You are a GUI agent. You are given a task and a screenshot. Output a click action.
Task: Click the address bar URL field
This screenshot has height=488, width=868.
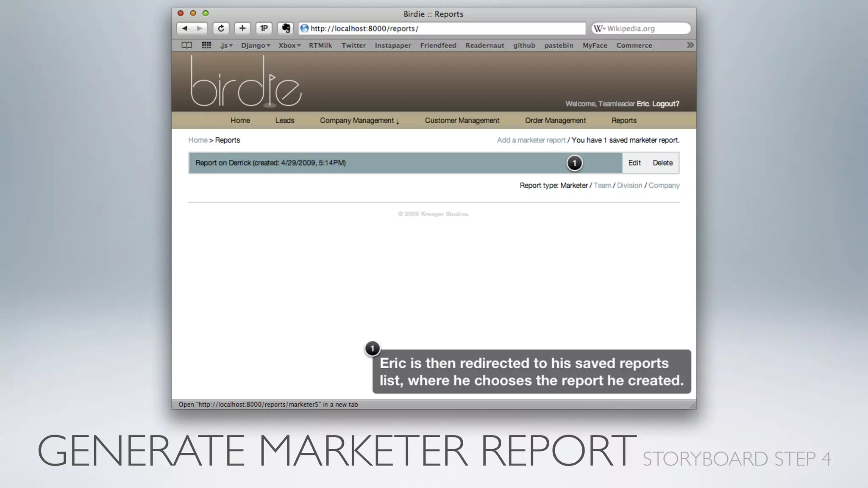442,28
